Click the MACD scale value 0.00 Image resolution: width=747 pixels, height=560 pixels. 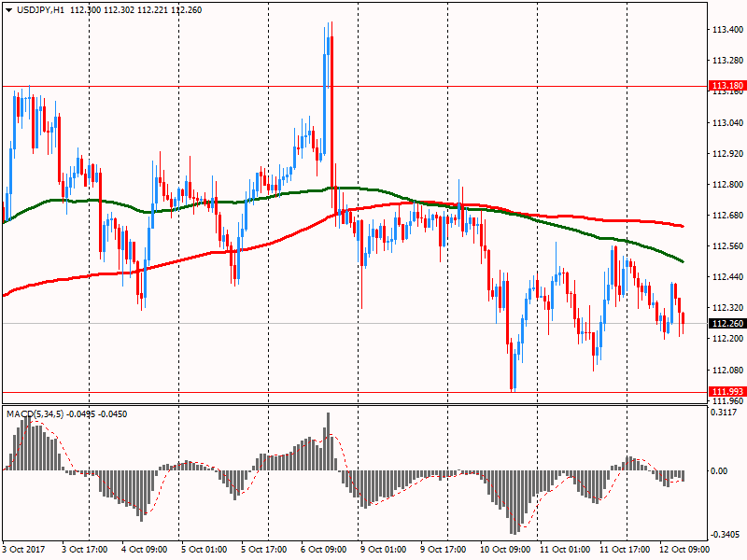[x=719, y=471]
